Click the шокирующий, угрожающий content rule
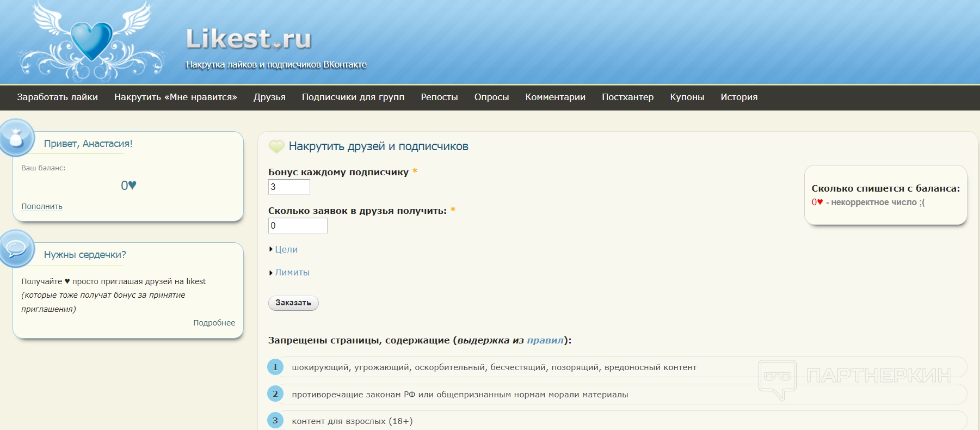 click(x=494, y=367)
